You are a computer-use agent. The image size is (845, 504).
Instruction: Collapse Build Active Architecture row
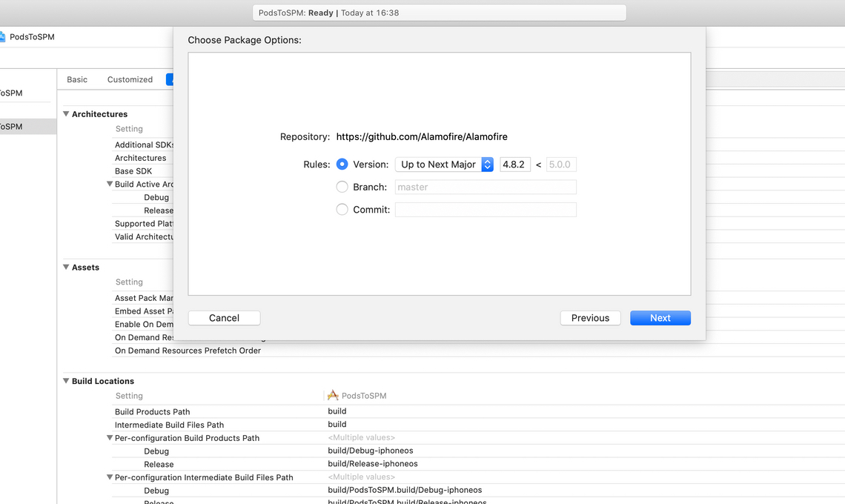[110, 184]
